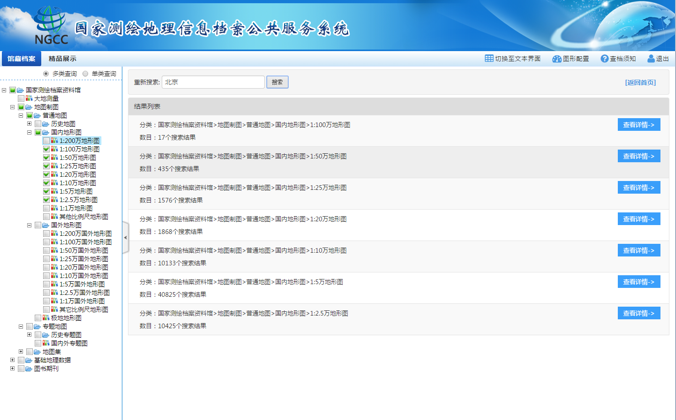
Task: Collapse the left sidebar using splitter handle
Action: click(125, 238)
